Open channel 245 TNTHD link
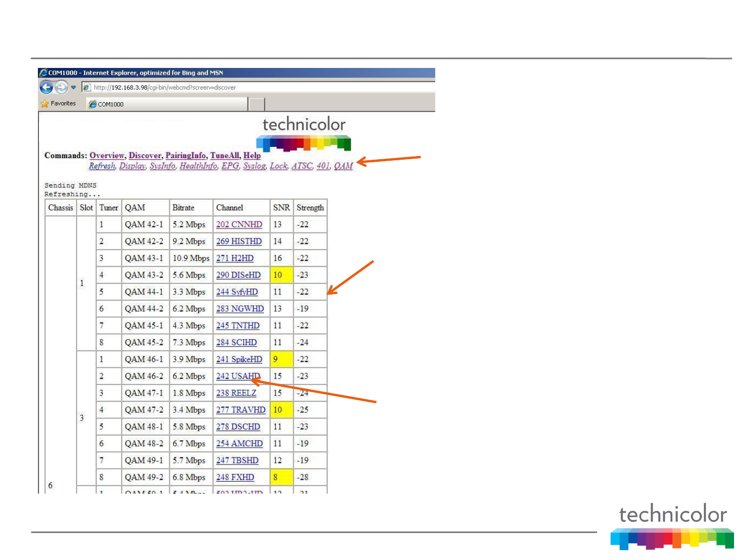This screenshot has height=560, width=747. [238, 326]
